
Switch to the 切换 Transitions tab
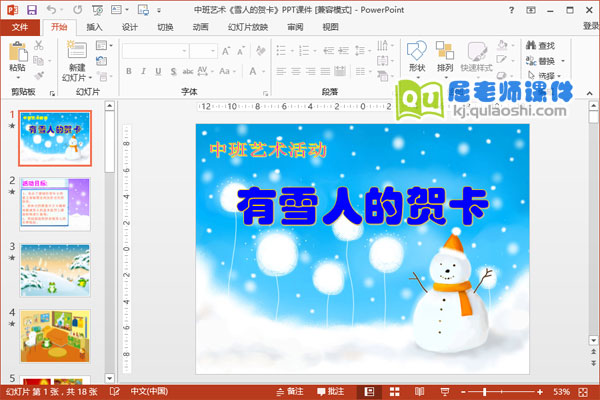point(165,27)
